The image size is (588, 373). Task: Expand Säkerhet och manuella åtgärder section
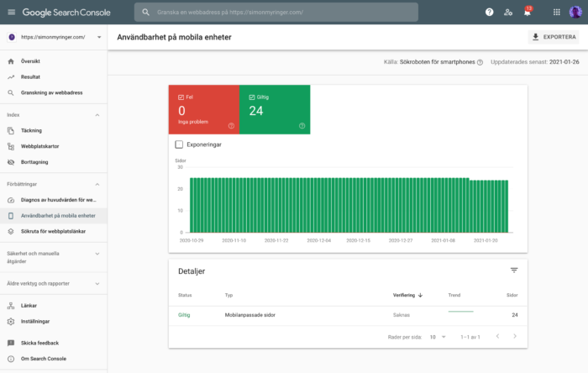pyautogui.click(x=97, y=254)
